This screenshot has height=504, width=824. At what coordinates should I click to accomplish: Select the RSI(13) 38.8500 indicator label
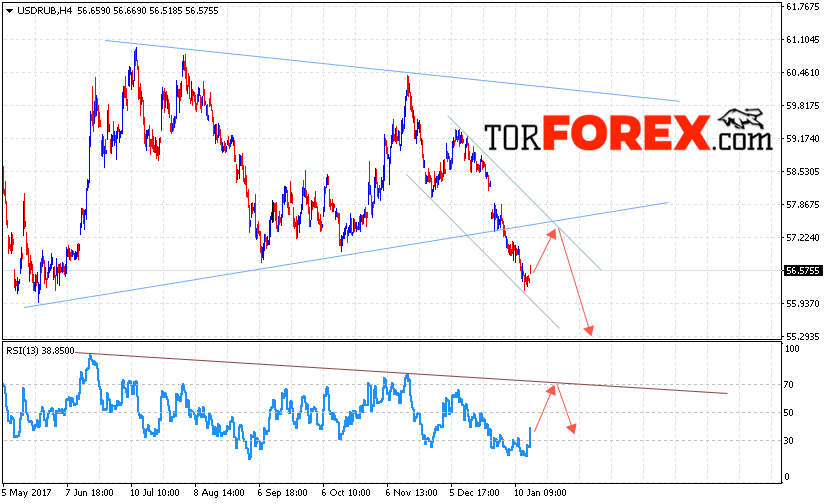[x=40, y=351]
